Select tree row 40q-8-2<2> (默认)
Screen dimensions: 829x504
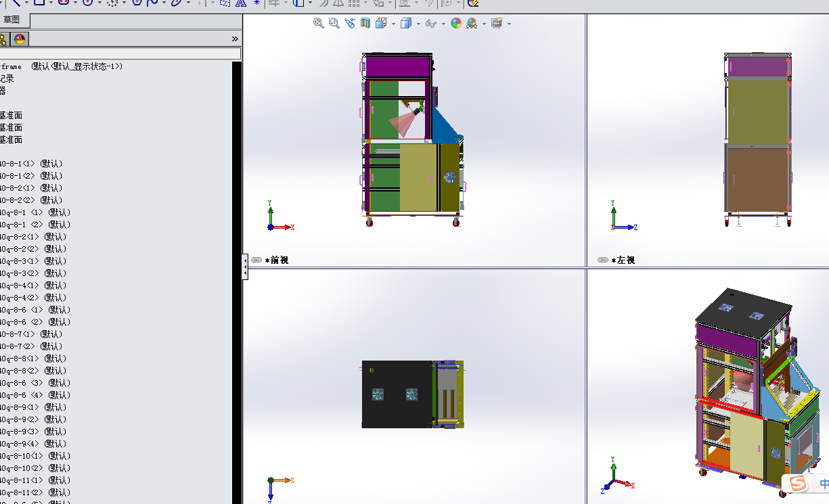[33, 249]
